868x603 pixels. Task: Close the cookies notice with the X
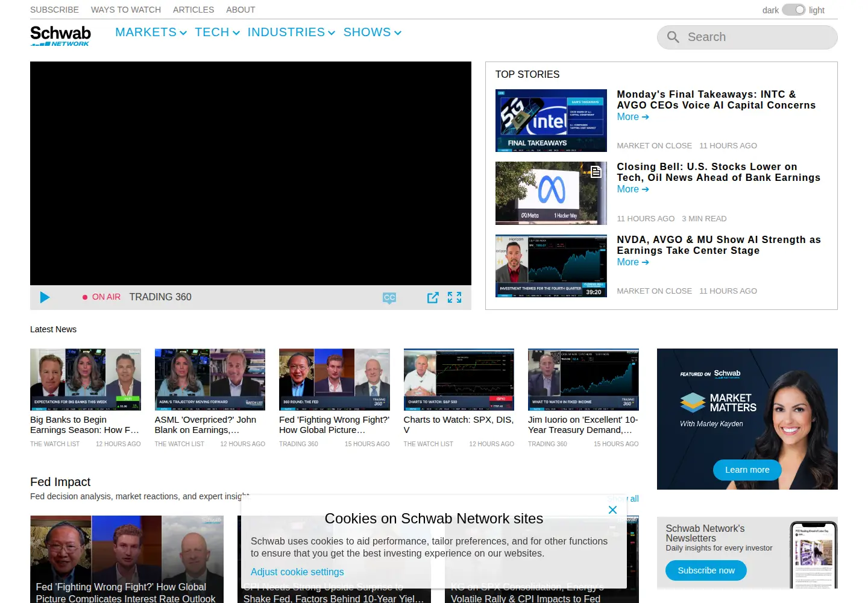coord(612,510)
